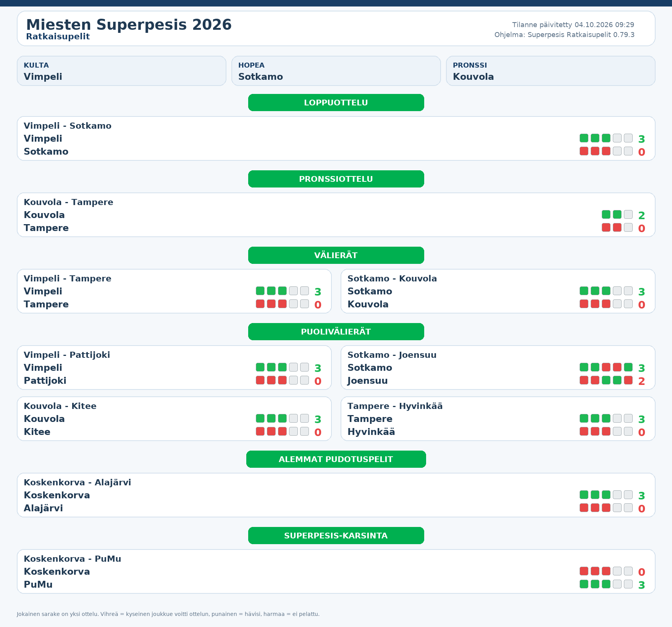Click the "Sotkamo - Kouvola" semifinal title
The width and height of the screenshot is (672, 627).
(x=392, y=279)
